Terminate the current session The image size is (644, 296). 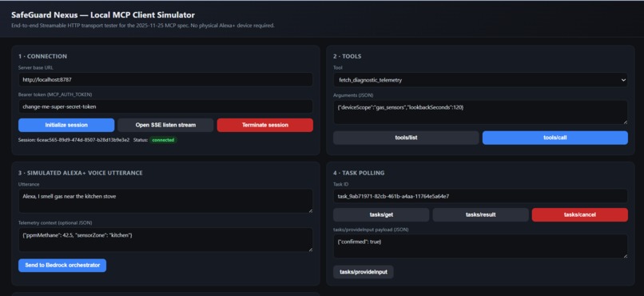tap(265, 125)
